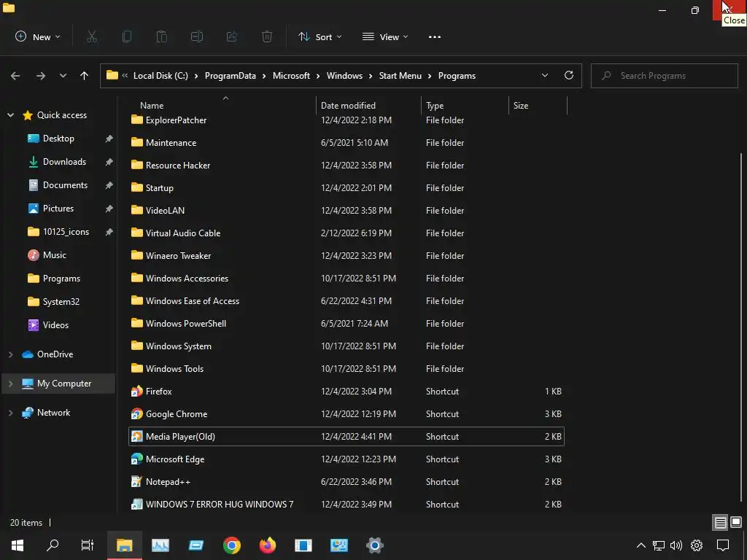Refresh the Programs folder view
This screenshot has width=747, height=560.
click(x=569, y=75)
